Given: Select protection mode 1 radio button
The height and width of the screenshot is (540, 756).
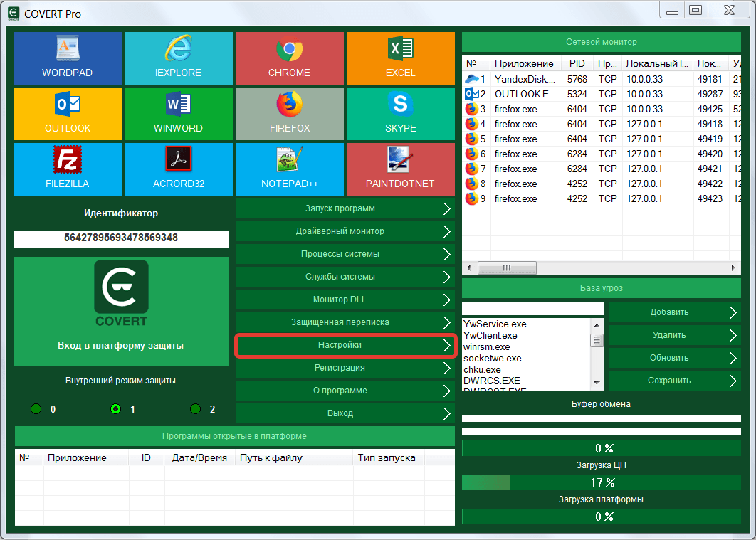Looking at the screenshot, I should 116,409.
